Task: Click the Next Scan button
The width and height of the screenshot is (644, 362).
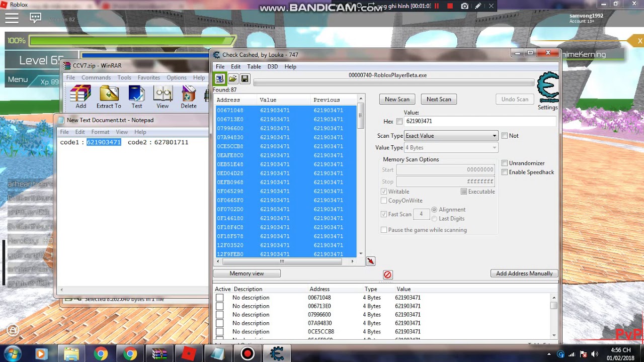Action: click(439, 99)
